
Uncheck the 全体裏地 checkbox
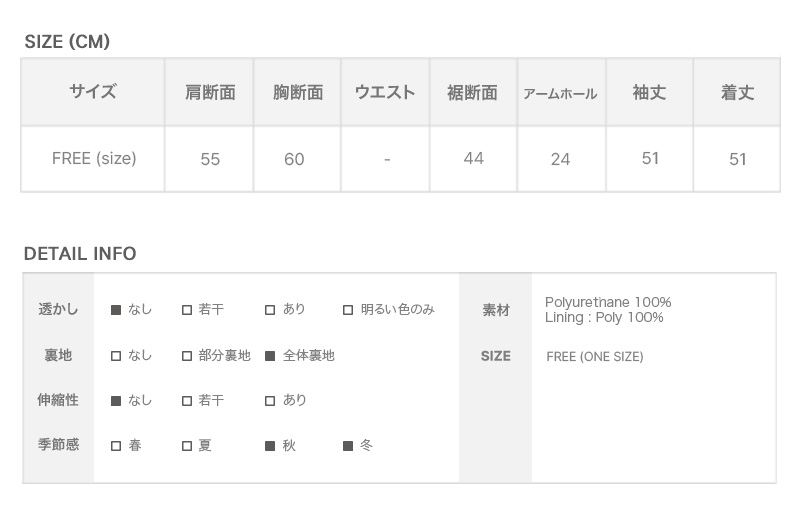[270, 355]
